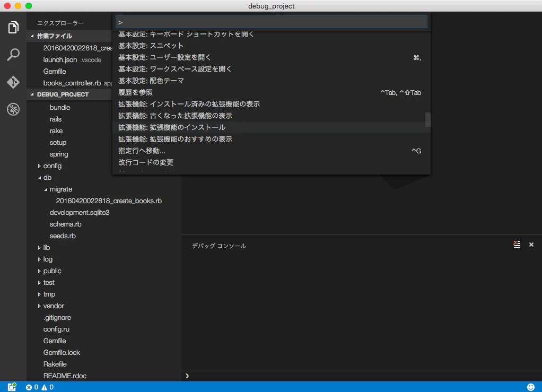The height and width of the screenshot is (392, 542).
Task: Open Gemfile in project tree
Action: pos(55,341)
